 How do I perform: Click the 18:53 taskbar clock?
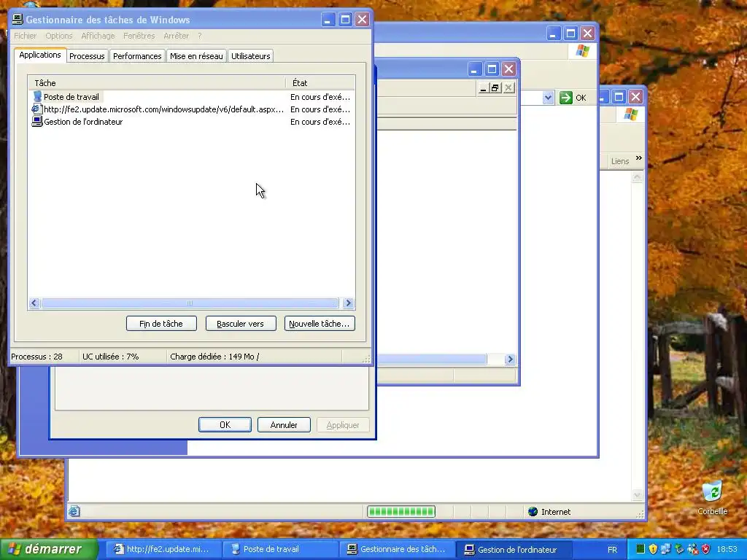(727, 550)
